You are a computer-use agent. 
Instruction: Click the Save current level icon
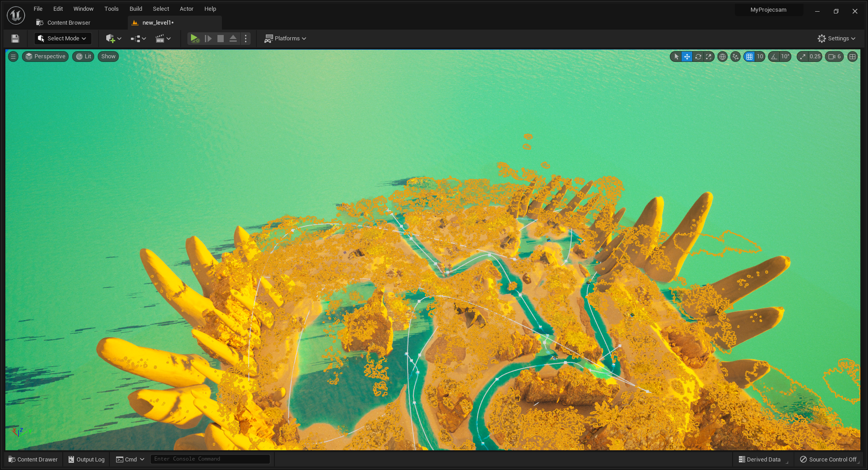15,39
